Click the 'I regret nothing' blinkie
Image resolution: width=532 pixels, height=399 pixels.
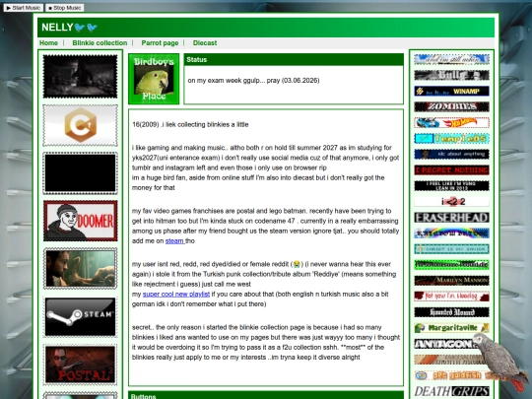[451, 170]
